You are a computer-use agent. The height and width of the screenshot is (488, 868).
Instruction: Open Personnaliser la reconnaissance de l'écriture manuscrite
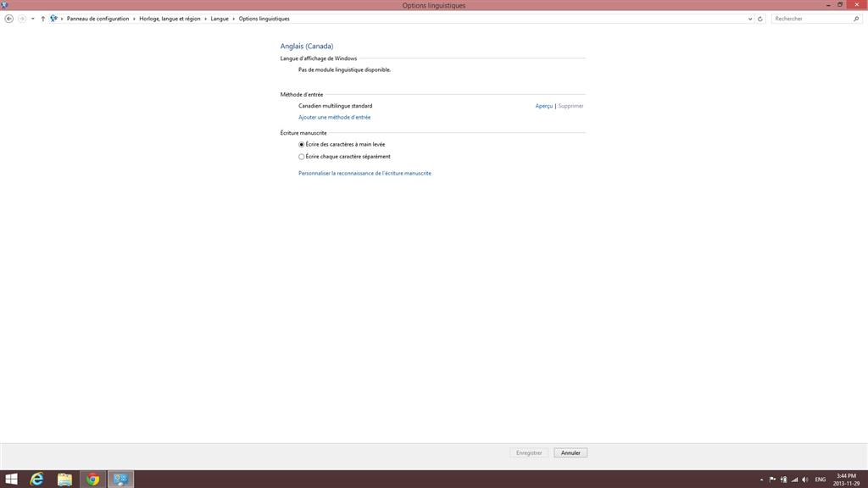pos(364,173)
